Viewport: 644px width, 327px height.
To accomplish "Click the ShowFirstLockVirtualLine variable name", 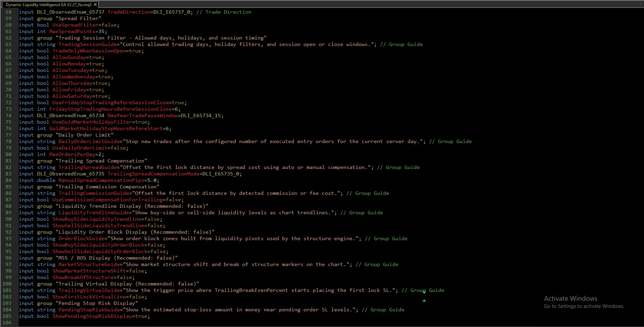I will [89, 297].
